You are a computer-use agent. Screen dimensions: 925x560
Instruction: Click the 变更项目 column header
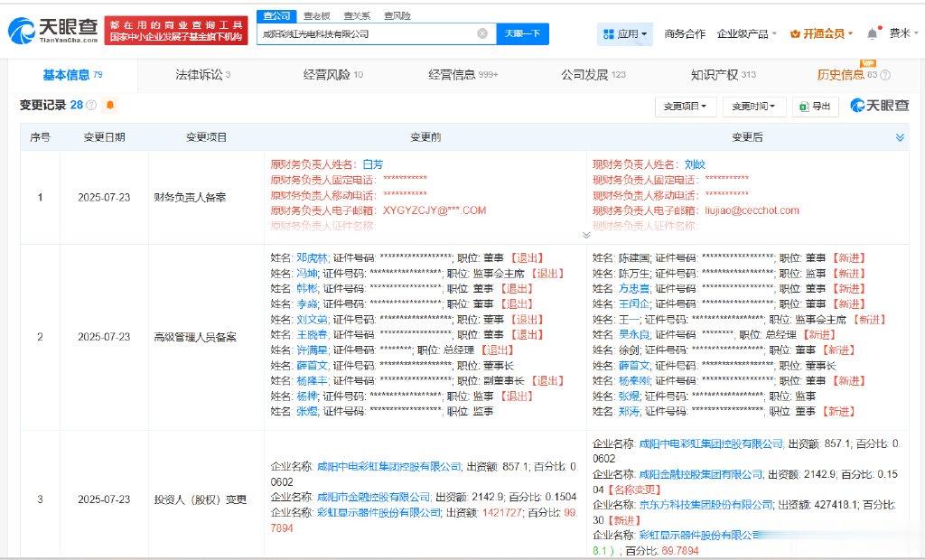click(x=207, y=137)
